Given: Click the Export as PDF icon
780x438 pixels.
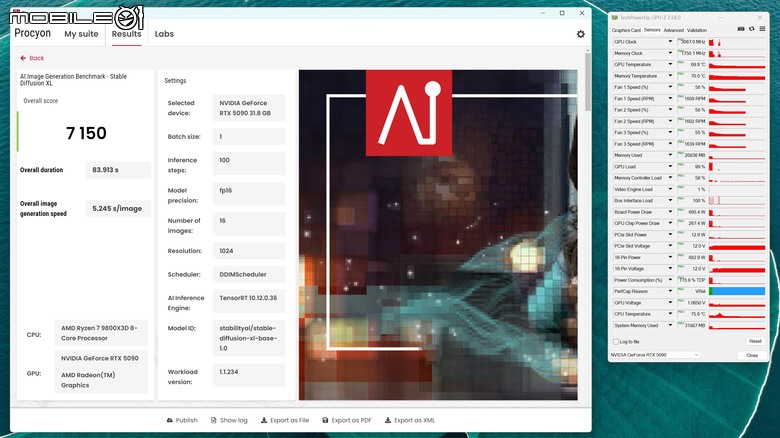Looking at the screenshot, I should click(x=325, y=420).
